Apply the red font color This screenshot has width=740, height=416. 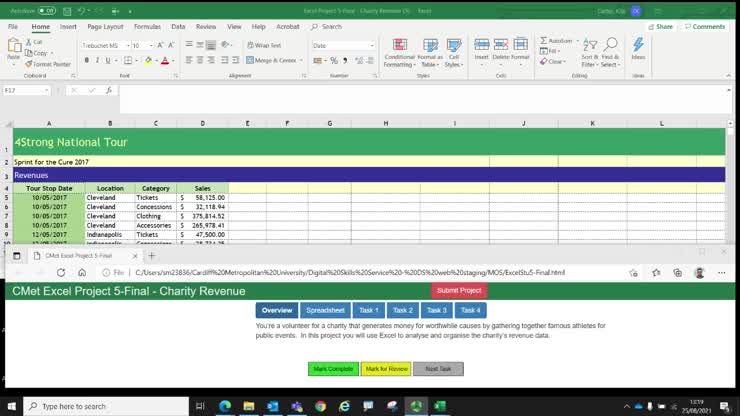(165, 60)
